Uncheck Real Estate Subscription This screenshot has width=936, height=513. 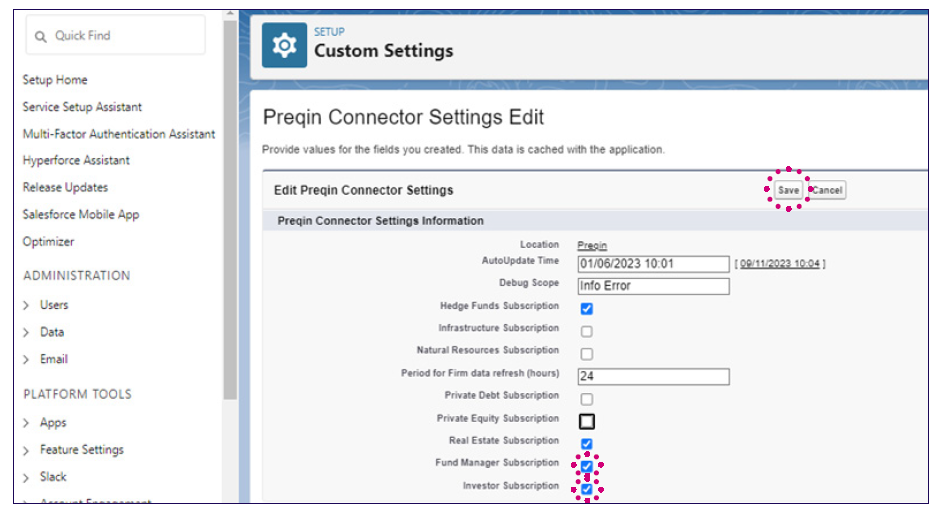[587, 444]
